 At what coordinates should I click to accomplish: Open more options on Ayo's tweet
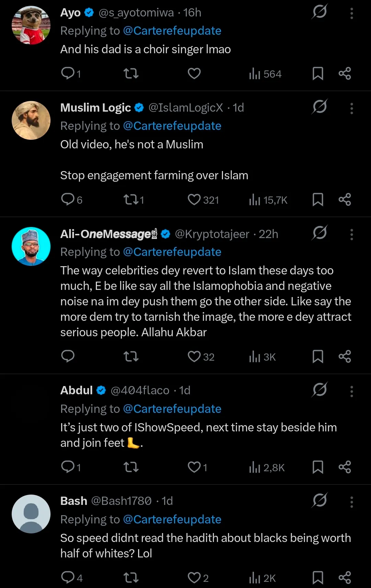tap(351, 13)
